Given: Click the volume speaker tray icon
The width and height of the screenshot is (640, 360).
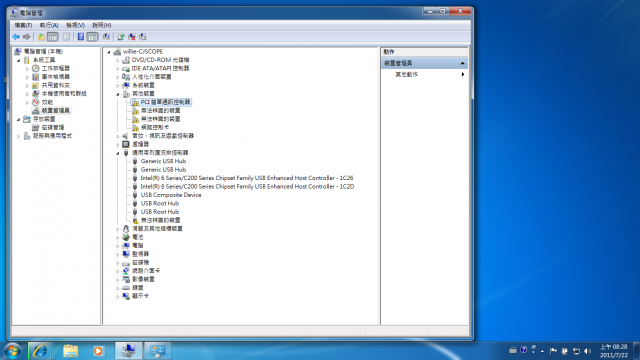Looking at the screenshot, I should tap(587, 351).
